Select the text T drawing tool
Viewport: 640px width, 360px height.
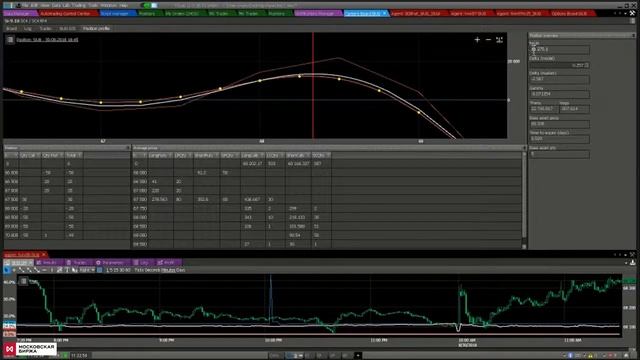67,270
